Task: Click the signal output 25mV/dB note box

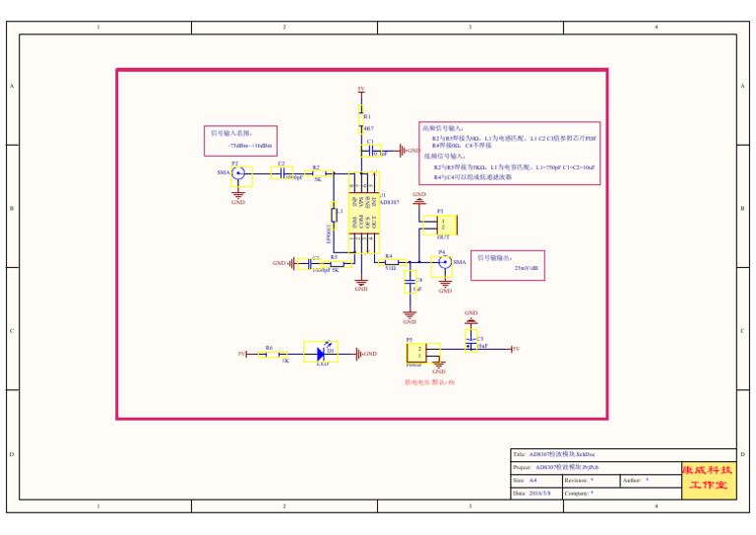Action: pos(508,265)
